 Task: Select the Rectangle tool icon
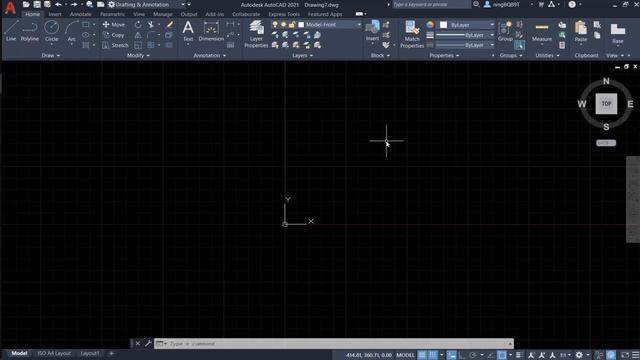[86, 24]
